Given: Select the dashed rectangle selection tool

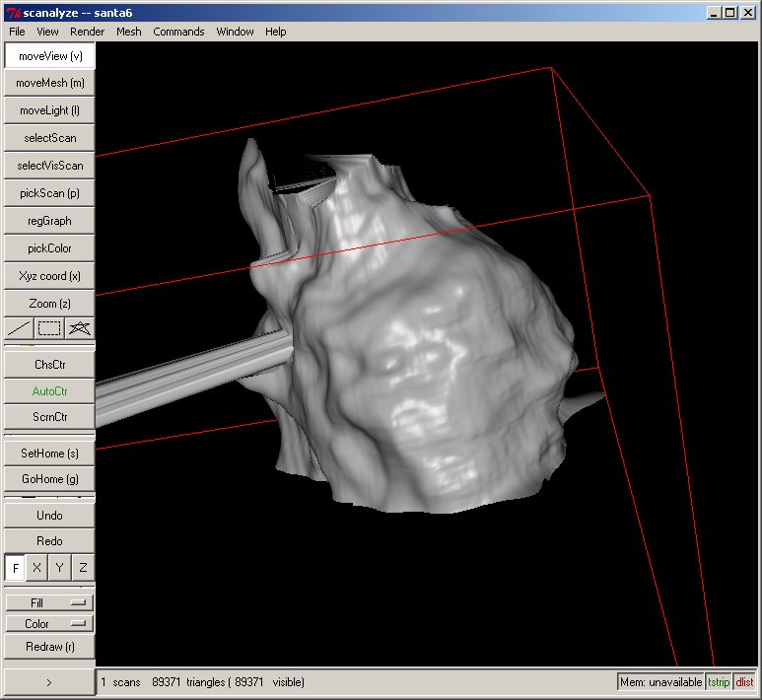Looking at the screenshot, I should click(x=49, y=328).
